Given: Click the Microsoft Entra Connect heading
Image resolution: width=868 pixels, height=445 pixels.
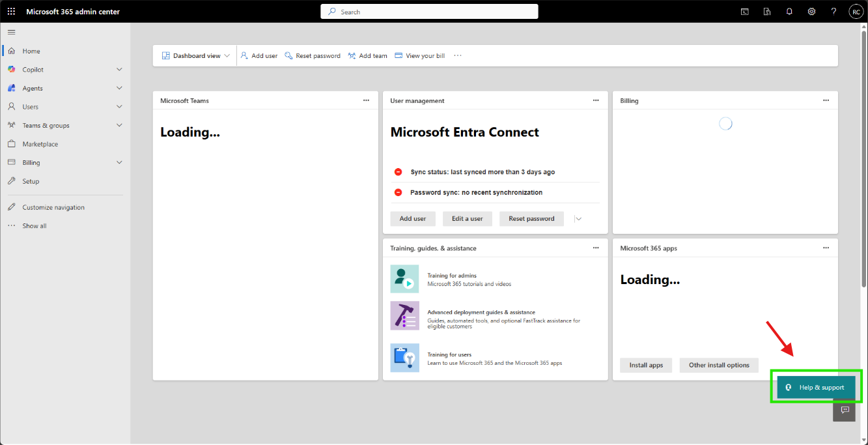Looking at the screenshot, I should click(x=465, y=132).
